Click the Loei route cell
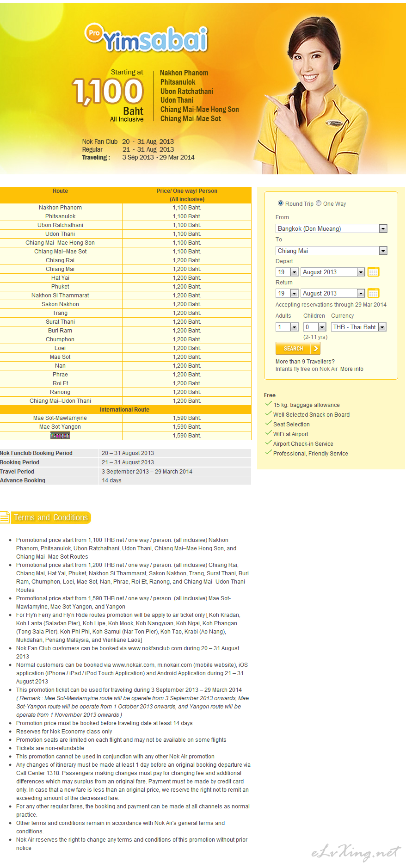The width and height of the screenshot is (406, 868). tap(61, 348)
